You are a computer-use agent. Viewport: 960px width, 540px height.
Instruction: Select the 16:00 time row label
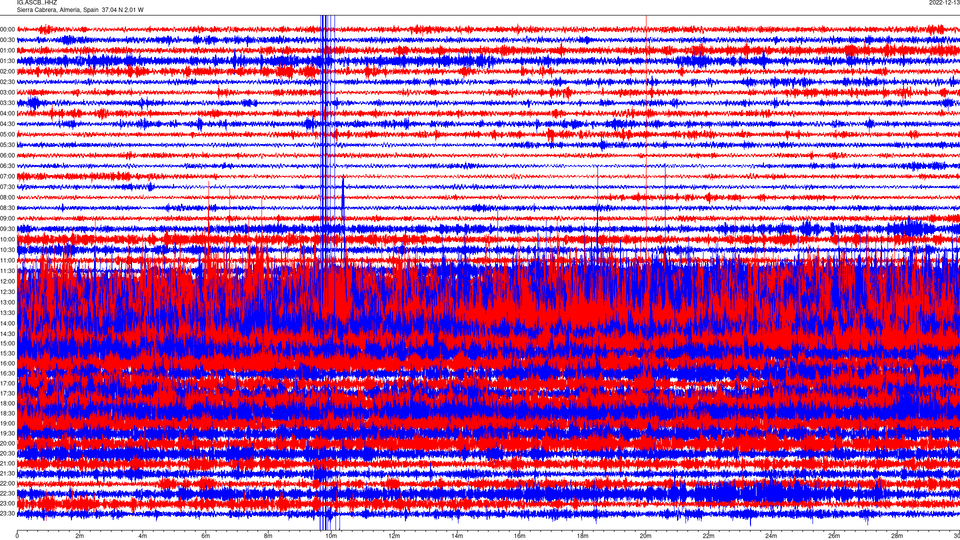pos(8,363)
